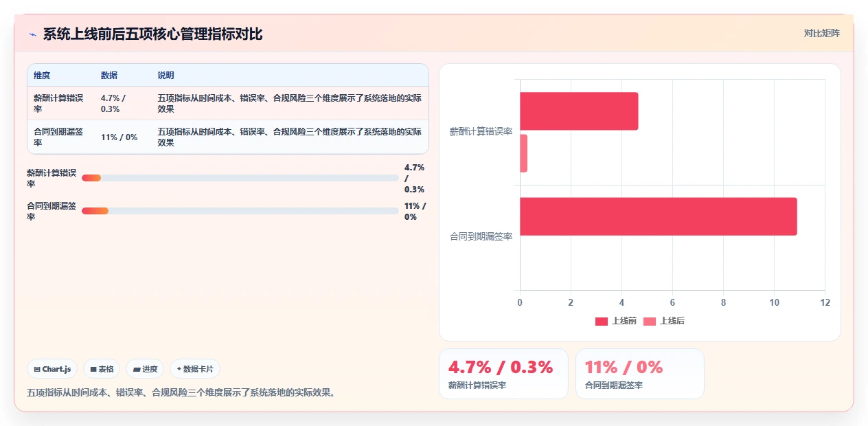Click the description text in 薪酬计算错误率 table row
868x426 pixels.
pyautogui.click(x=289, y=103)
